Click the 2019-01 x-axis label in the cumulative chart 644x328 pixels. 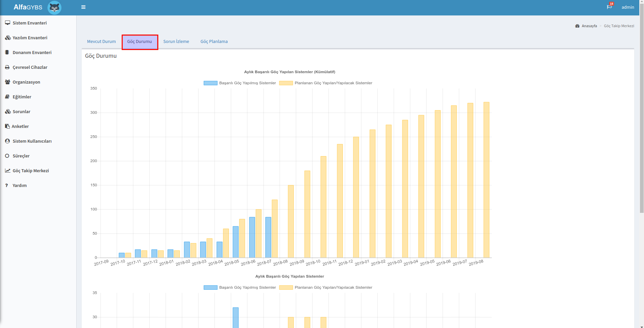[x=362, y=263]
